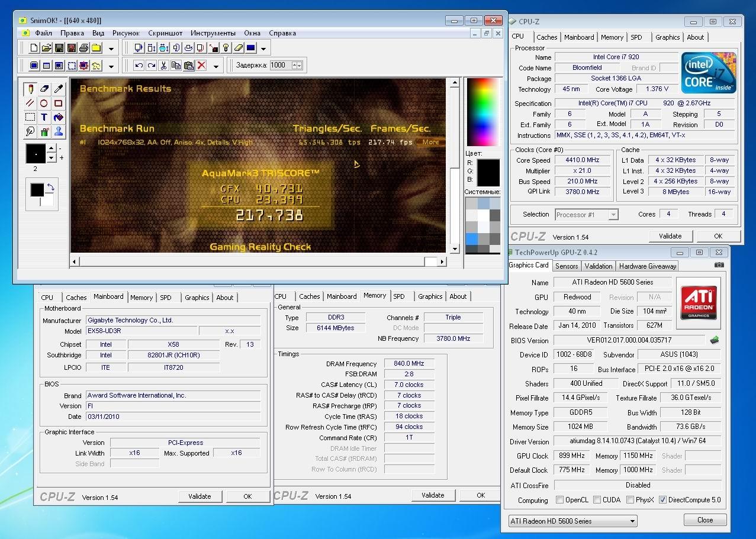Select the Stamp tool
Image resolution: width=756 pixels, height=539 pixels.
(x=58, y=131)
